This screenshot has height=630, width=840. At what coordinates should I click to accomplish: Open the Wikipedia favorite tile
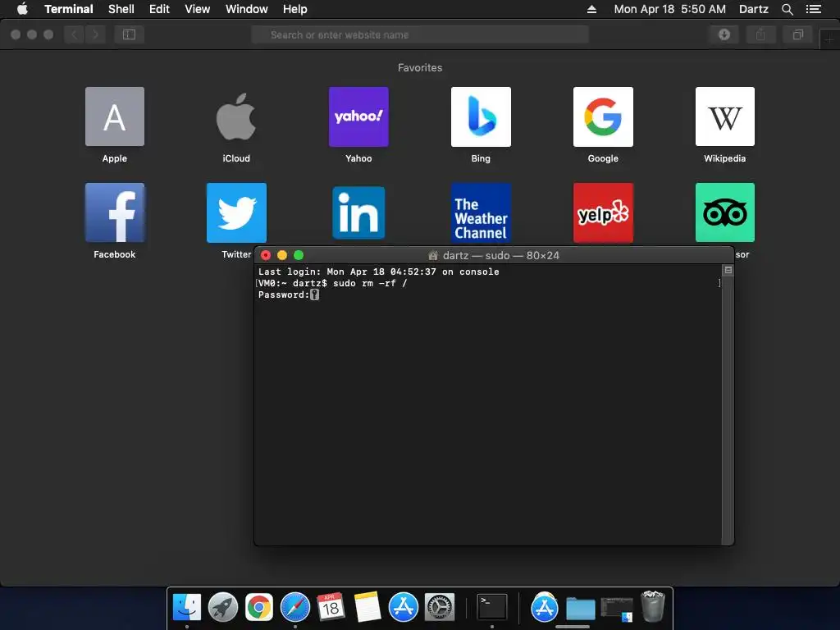[x=725, y=116]
